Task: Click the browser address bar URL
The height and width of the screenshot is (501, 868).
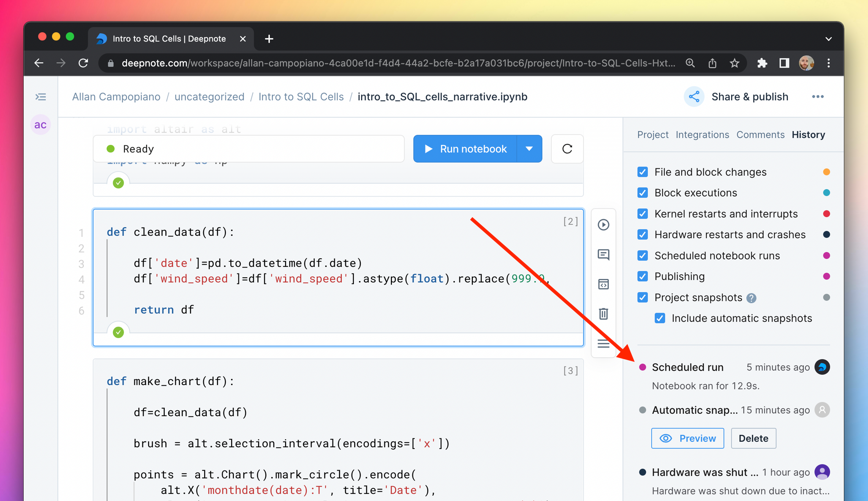Action: coord(398,63)
